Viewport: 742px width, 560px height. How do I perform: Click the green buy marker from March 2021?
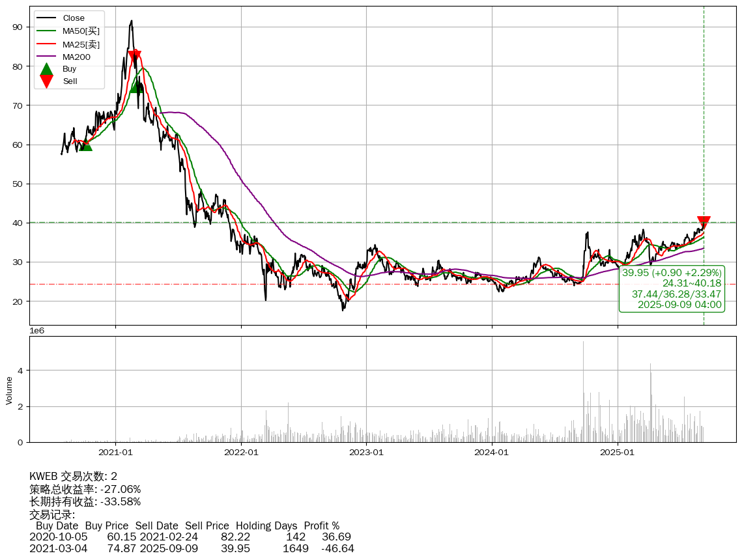(x=136, y=86)
